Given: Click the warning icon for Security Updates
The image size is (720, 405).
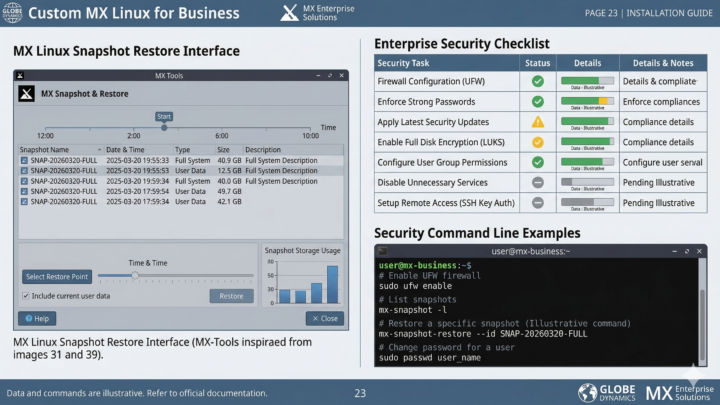Looking at the screenshot, I should pyautogui.click(x=537, y=121).
